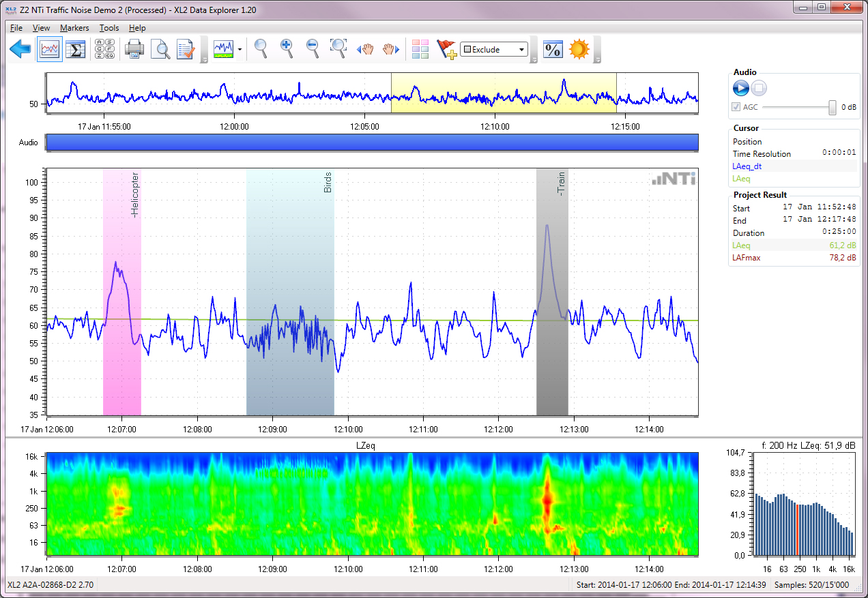Toggle the time chart view button
Viewport: 868px width, 598px height.
[x=50, y=49]
